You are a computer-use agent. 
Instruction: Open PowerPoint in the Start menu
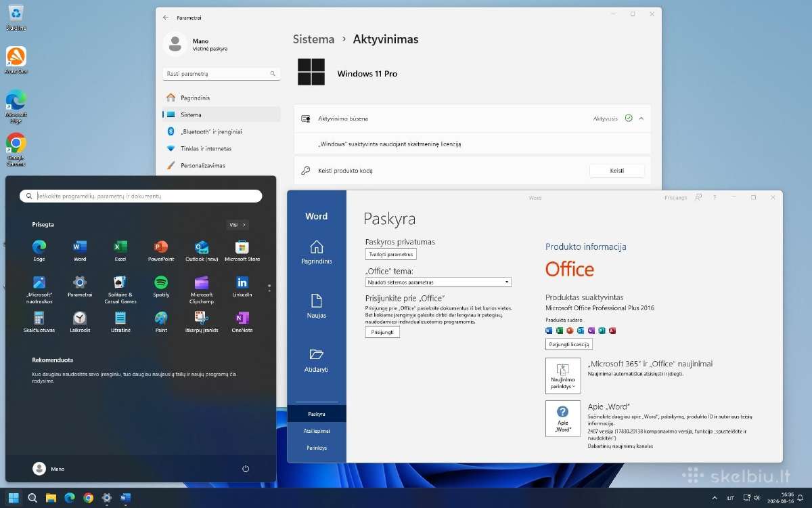point(161,251)
